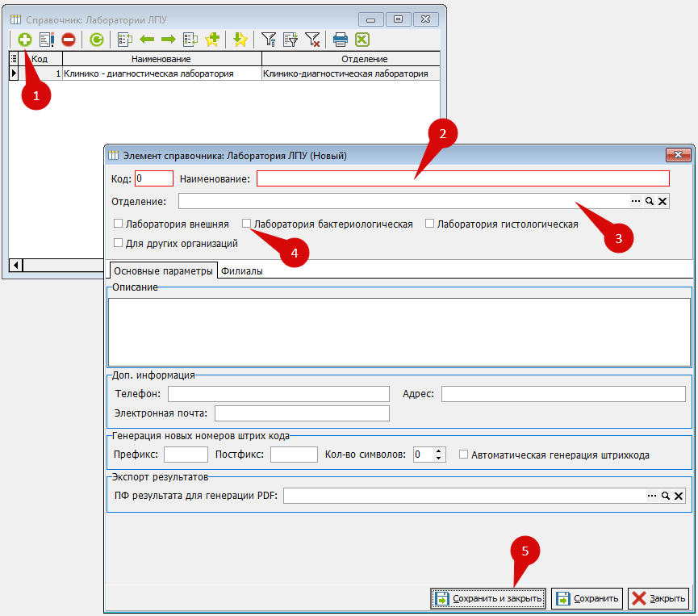Click the clear filter icon with red X
Viewport: 698px width, 616px height.
[312, 39]
